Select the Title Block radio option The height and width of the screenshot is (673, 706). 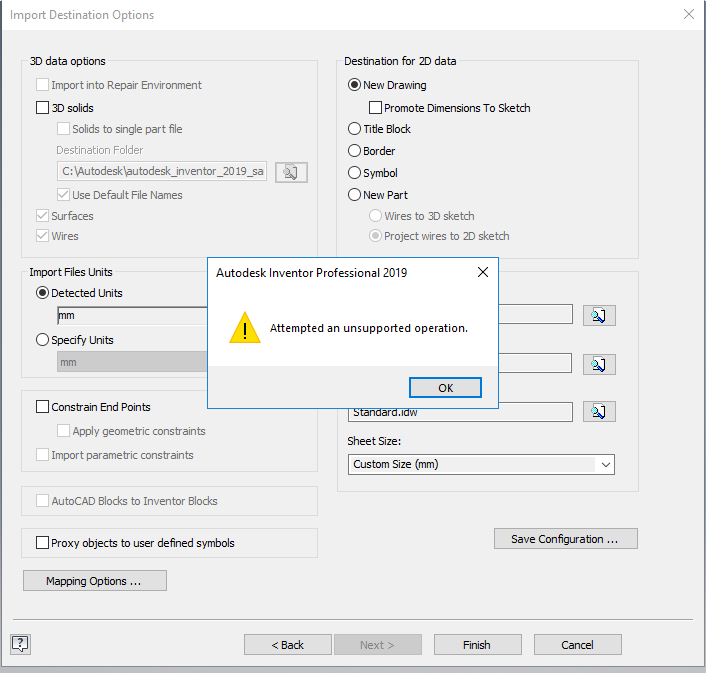point(354,129)
